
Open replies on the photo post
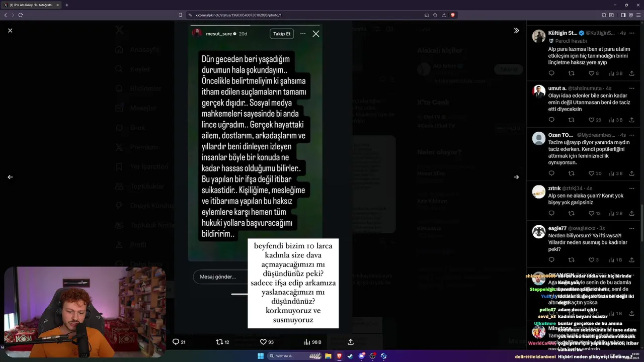(179, 342)
